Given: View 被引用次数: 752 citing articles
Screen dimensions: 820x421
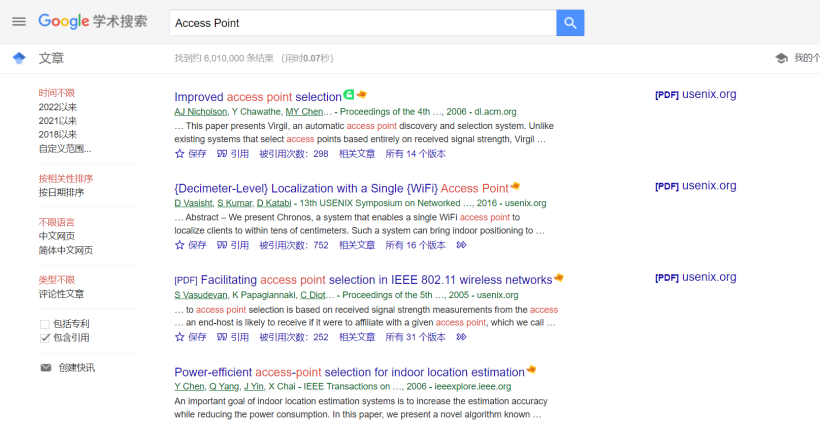Looking at the screenshot, I should point(294,245).
